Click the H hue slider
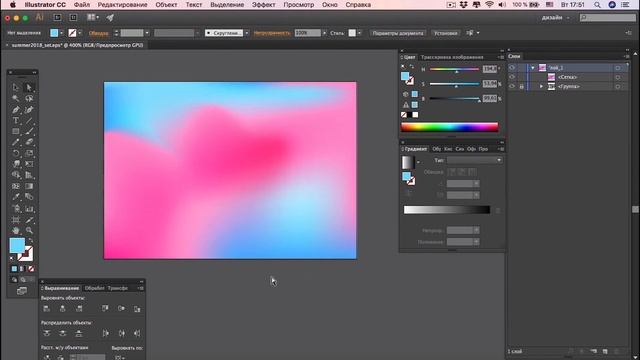Viewport: 640px width, 360px height. click(x=454, y=69)
